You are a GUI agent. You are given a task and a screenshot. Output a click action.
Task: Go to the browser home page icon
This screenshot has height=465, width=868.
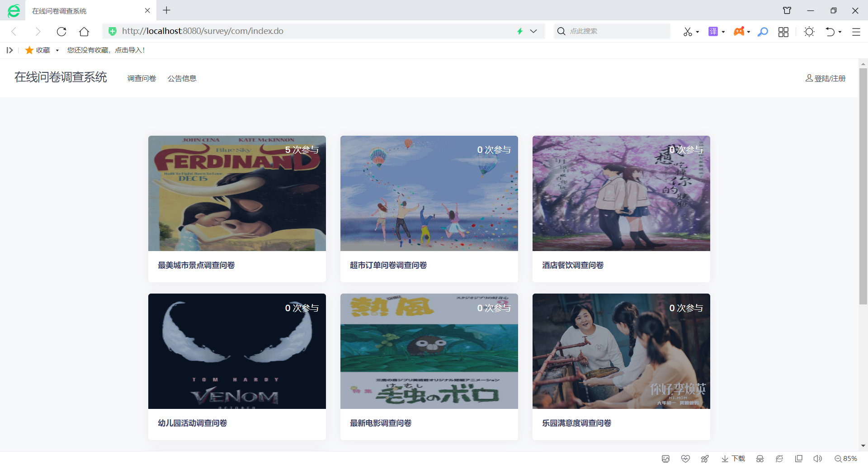tap(84, 31)
